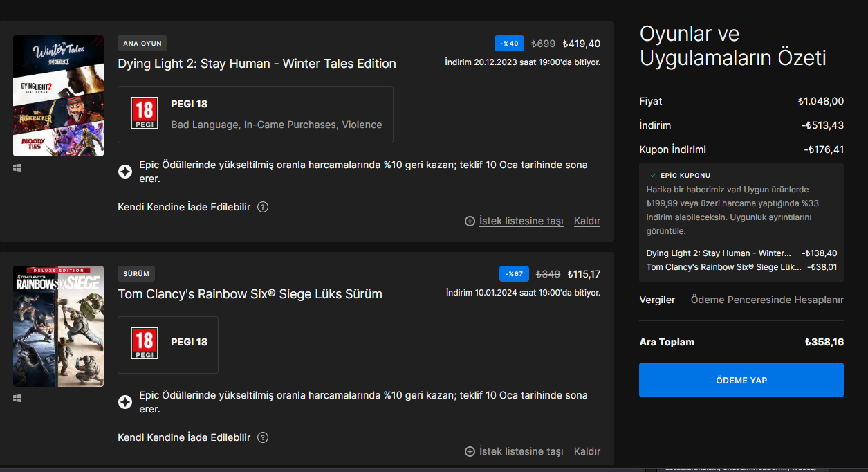Screen dimensions: 868x472
Task: Open Tom Clancy's Rainbow Six Siege Lüks Sürüm title
Action: (x=250, y=294)
